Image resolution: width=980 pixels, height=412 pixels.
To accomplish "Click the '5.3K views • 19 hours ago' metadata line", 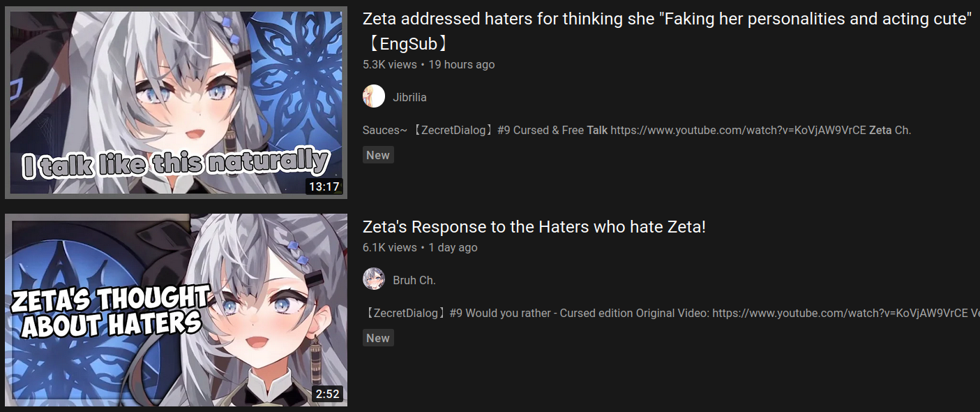I will (x=429, y=64).
